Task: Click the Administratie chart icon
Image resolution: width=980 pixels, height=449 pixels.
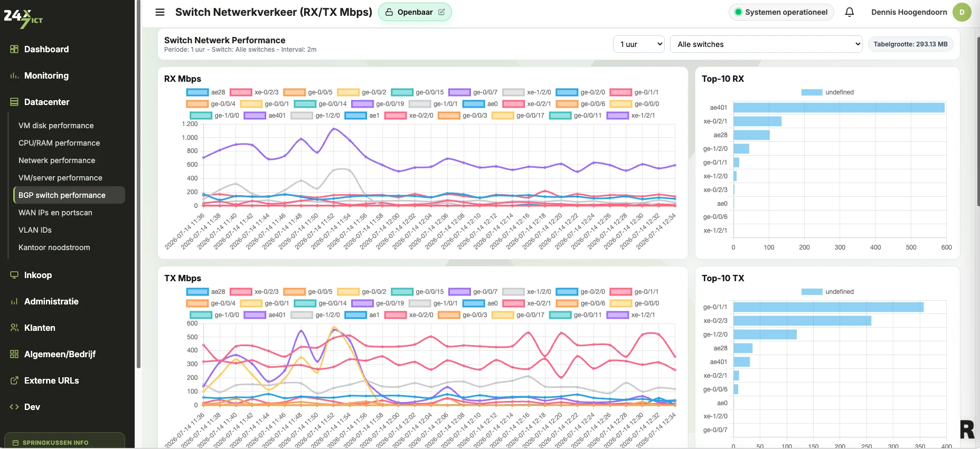Action: click(14, 301)
